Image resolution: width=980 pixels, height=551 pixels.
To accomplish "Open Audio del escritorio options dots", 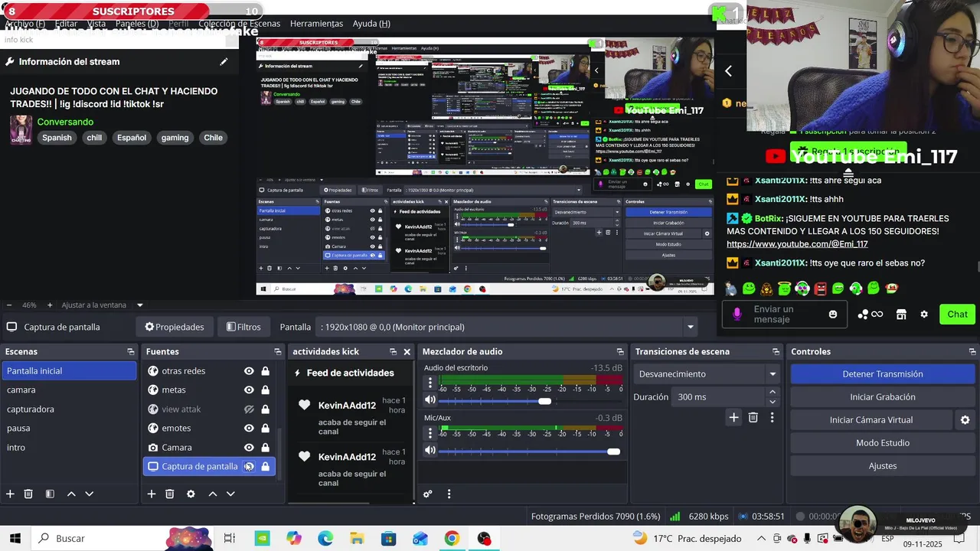I will pyautogui.click(x=430, y=383).
